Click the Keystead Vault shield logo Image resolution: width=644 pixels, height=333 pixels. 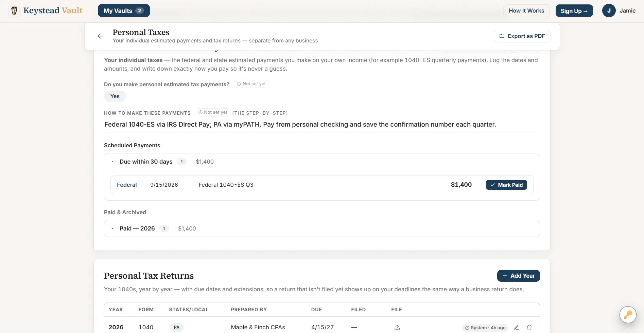(14, 11)
